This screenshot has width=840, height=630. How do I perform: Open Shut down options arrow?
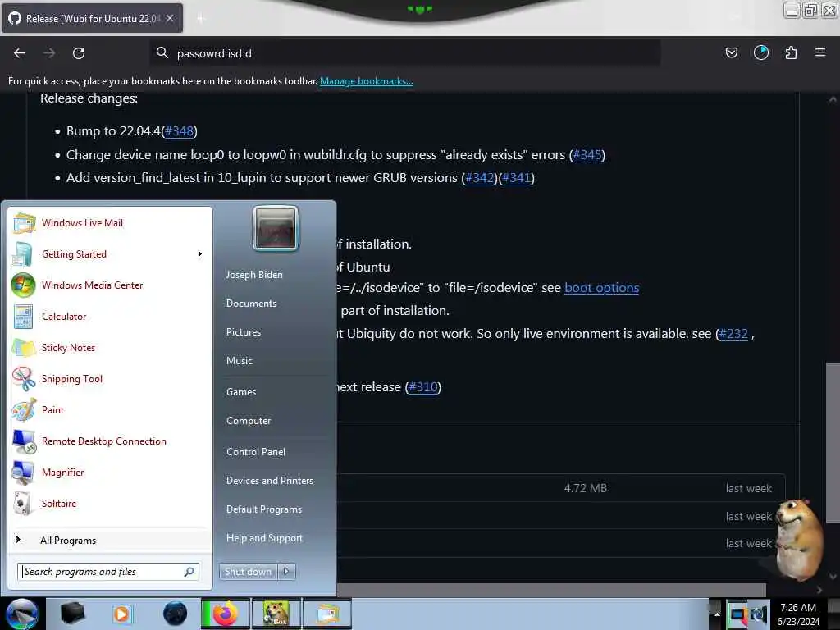pyautogui.click(x=286, y=572)
